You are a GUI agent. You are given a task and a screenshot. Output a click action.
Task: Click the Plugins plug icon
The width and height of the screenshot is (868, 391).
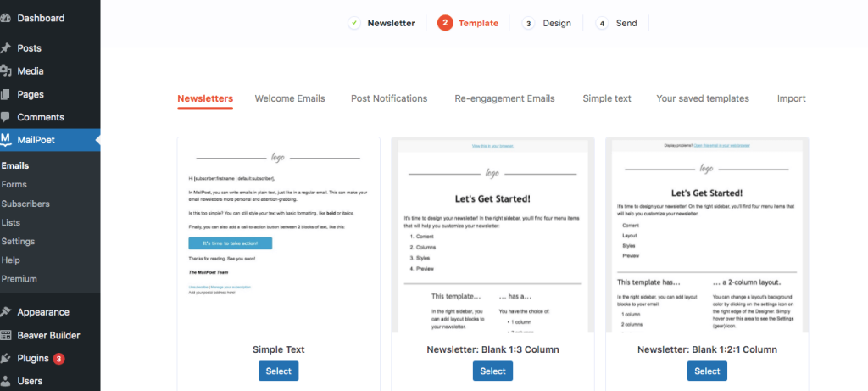[6, 358]
